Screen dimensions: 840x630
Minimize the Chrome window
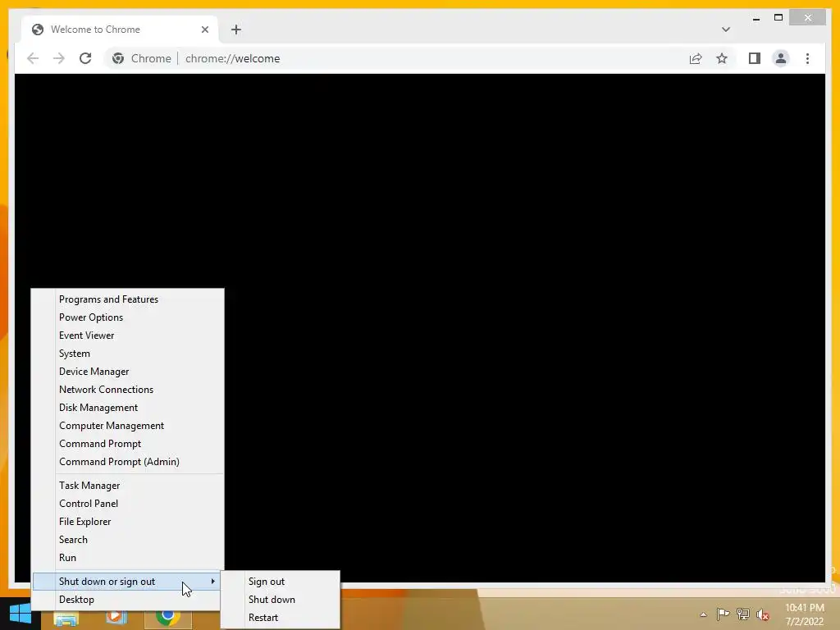pyautogui.click(x=756, y=18)
